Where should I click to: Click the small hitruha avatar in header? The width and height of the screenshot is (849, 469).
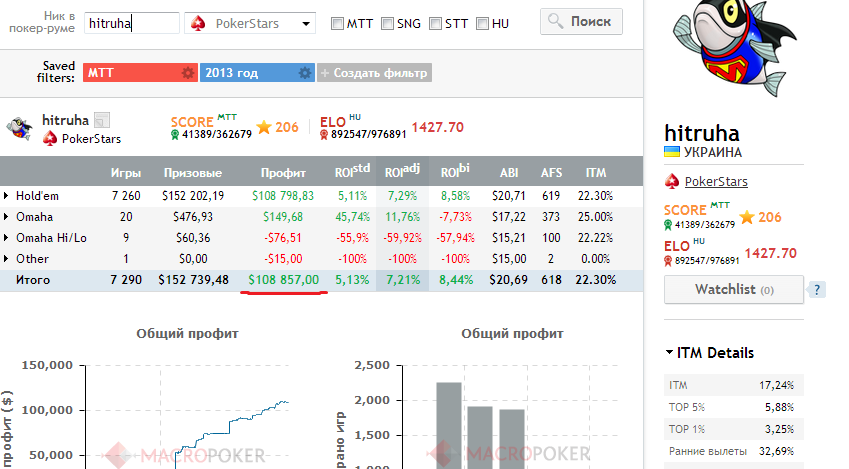point(19,128)
